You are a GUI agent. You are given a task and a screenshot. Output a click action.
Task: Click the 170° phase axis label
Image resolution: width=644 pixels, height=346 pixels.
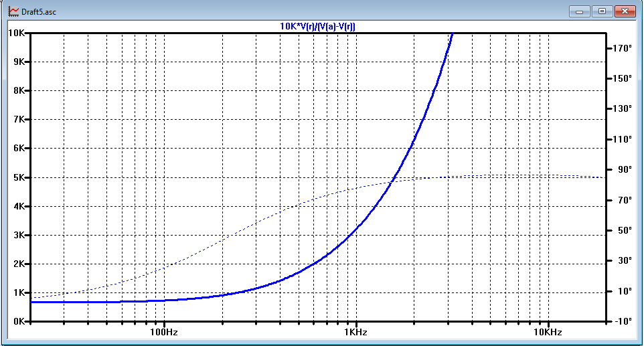point(622,48)
